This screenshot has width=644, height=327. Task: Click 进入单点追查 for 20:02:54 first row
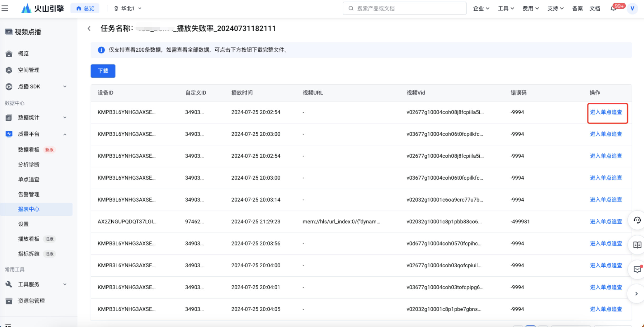606,112
